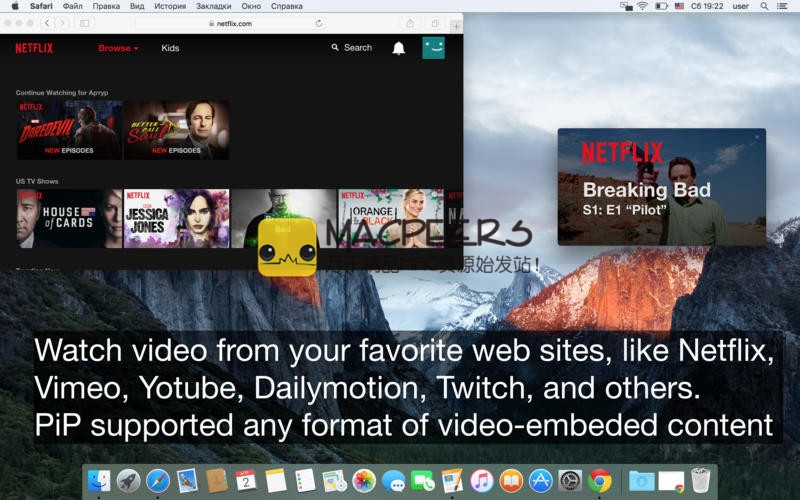Open Mail stamp icon in Dock
The image size is (800, 500).
click(187, 481)
